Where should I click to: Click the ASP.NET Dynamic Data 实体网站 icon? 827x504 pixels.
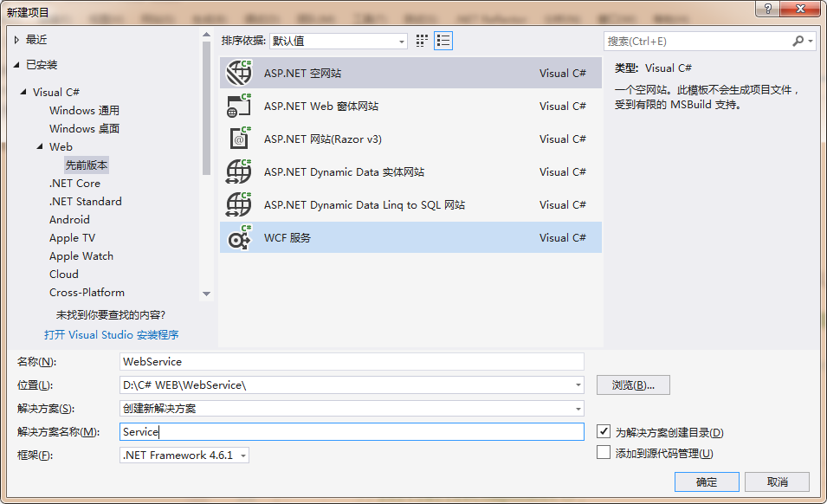coord(239,171)
